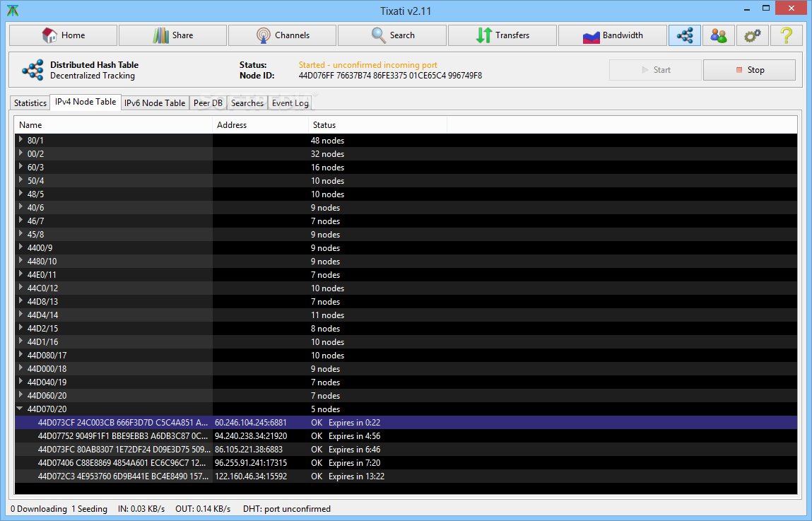
Task: Select node row 44D072C3
Action: tap(406, 476)
